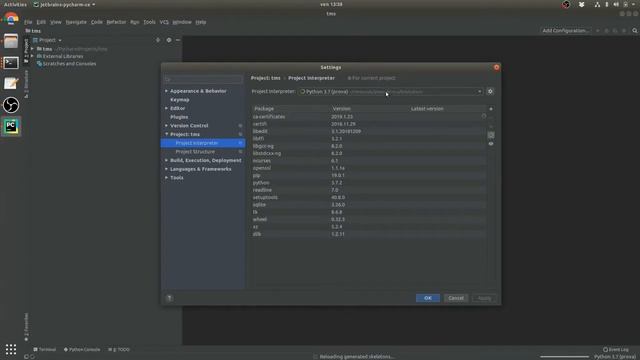Open the VCS menu
Screen dimensions: 640x360
pos(164,22)
